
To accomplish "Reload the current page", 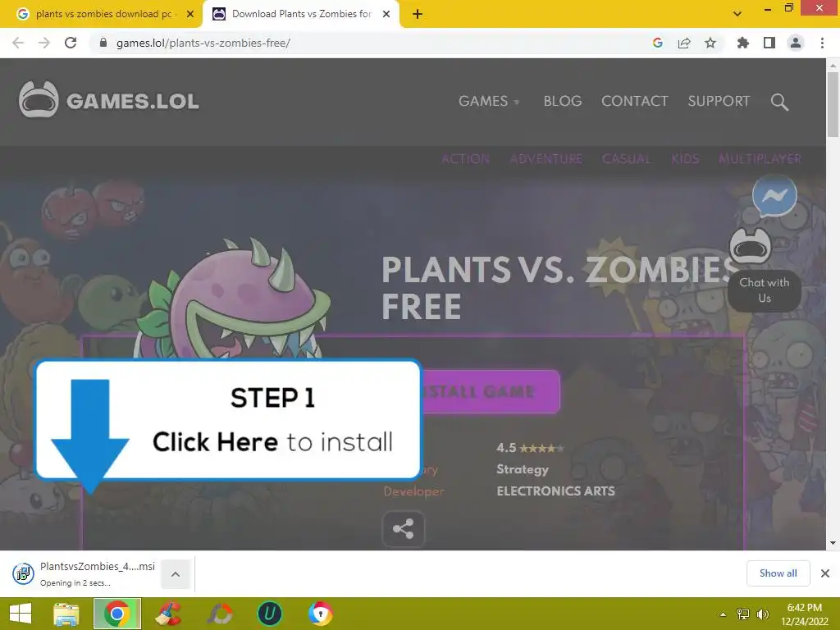I will (x=71, y=43).
